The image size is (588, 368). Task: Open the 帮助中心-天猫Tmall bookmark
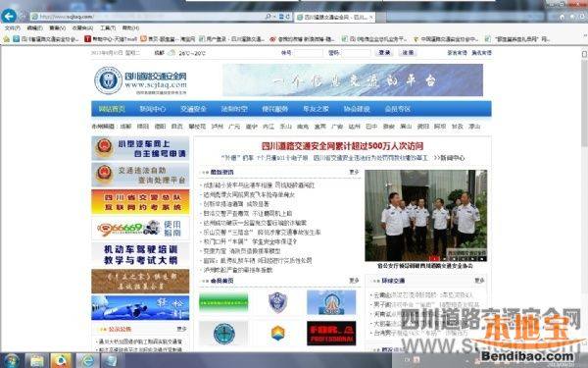[x=111, y=38]
